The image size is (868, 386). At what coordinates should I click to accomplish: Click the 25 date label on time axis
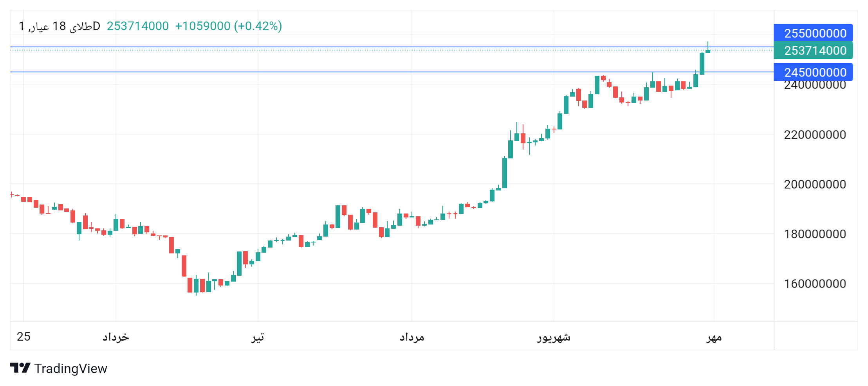click(x=23, y=336)
